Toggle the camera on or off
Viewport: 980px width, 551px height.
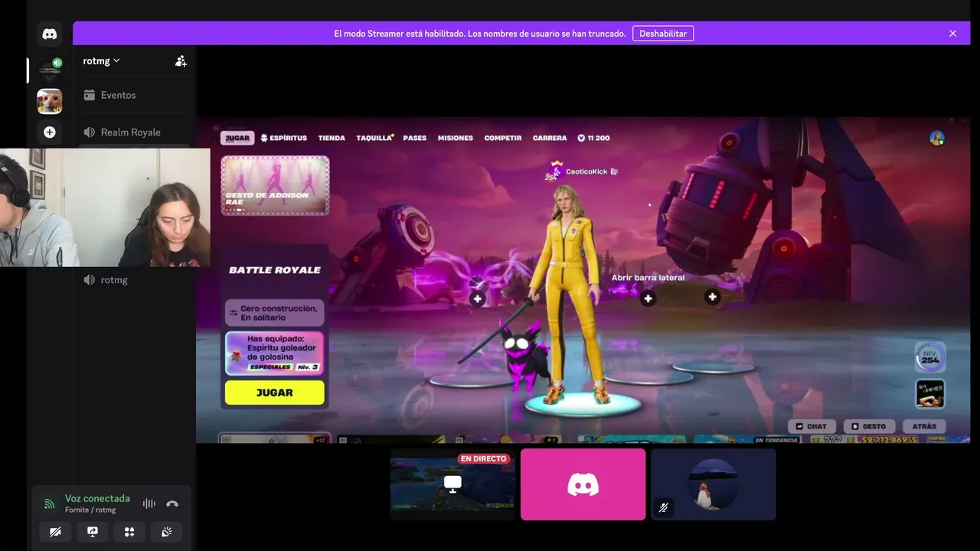[x=55, y=532]
